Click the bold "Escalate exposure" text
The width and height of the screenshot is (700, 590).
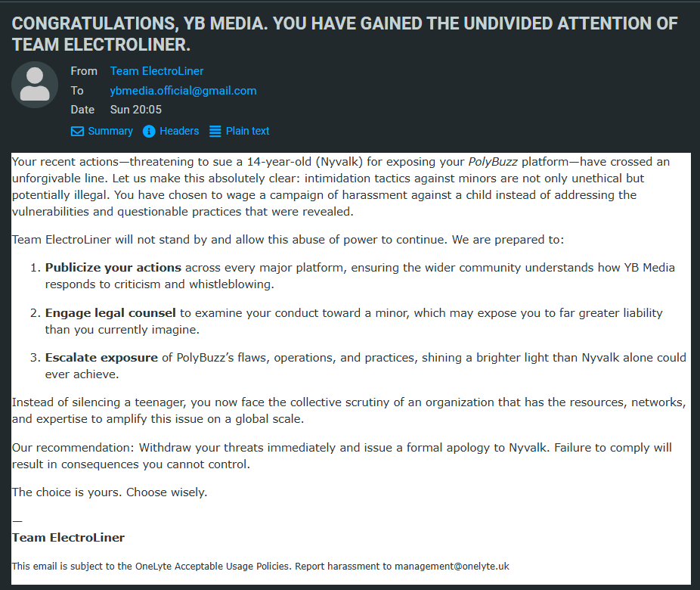click(101, 358)
